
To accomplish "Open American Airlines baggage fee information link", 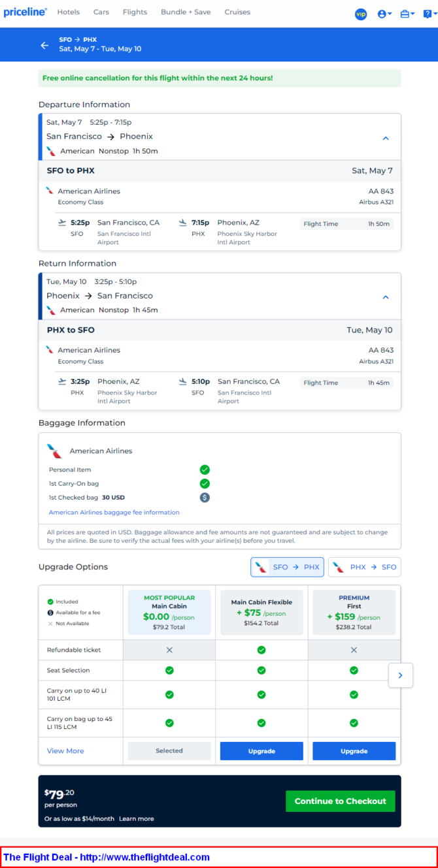I will tap(114, 512).
